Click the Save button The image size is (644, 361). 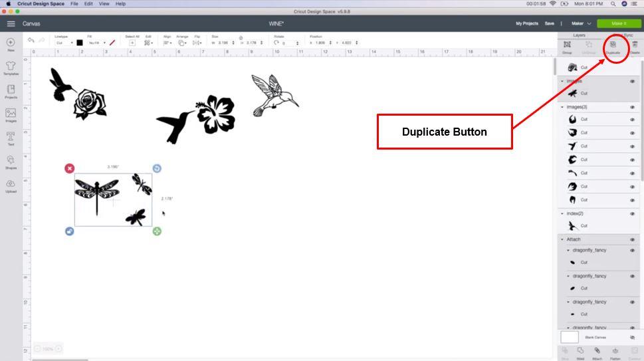tap(550, 24)
